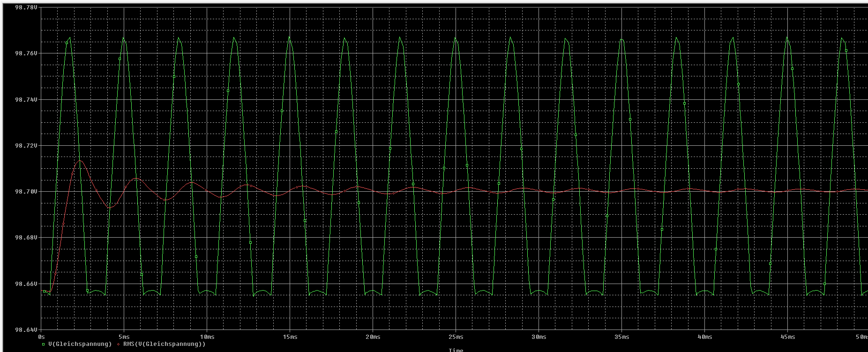Click the 45ms time axis label
The height and width of the screenshot is (352, 868).
tap(787, 337)
